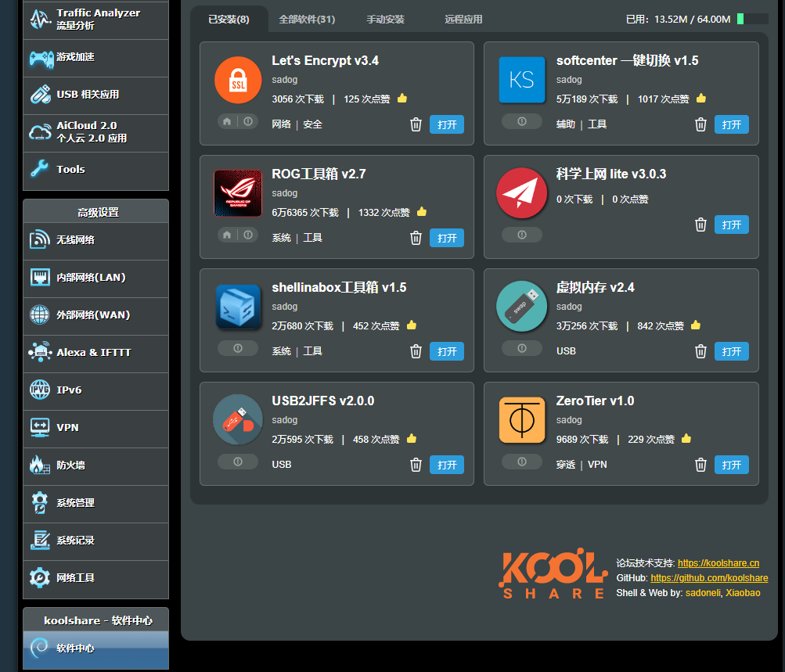Open 内部网络(LAN) settings
Screen dimensions: 785x672
[x=95, y=279]
